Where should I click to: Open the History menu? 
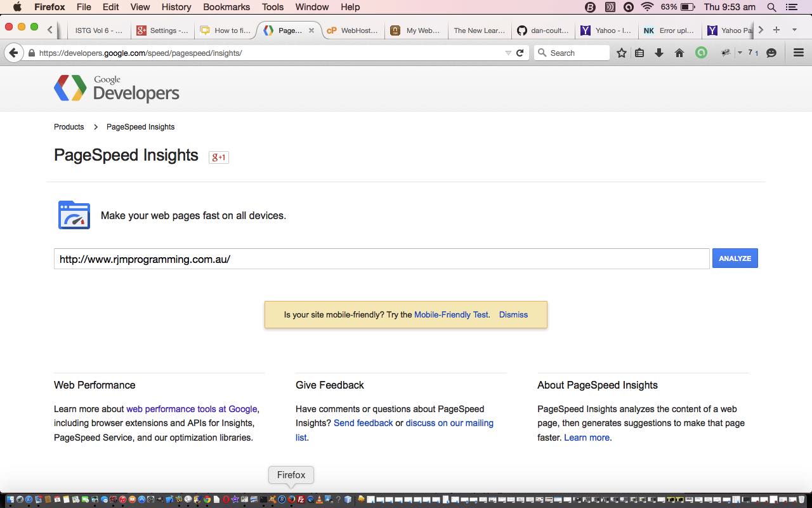tap(176, 7)
